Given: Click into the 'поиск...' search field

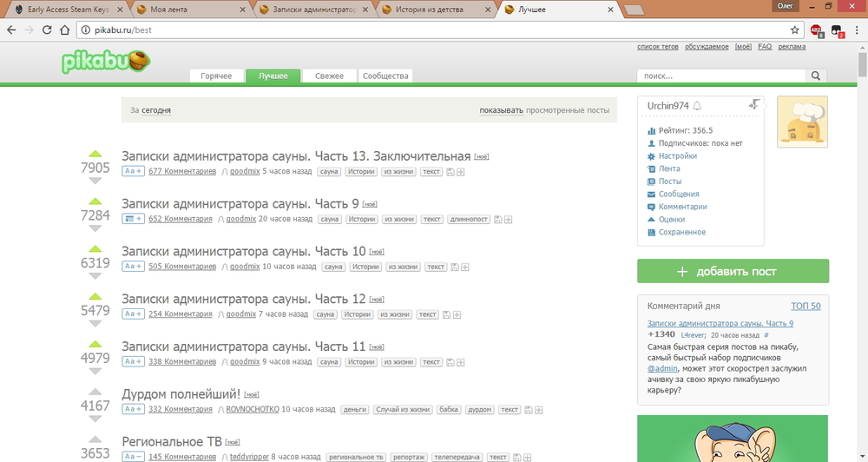Looking at the screenshot, I should pos(719,76).
